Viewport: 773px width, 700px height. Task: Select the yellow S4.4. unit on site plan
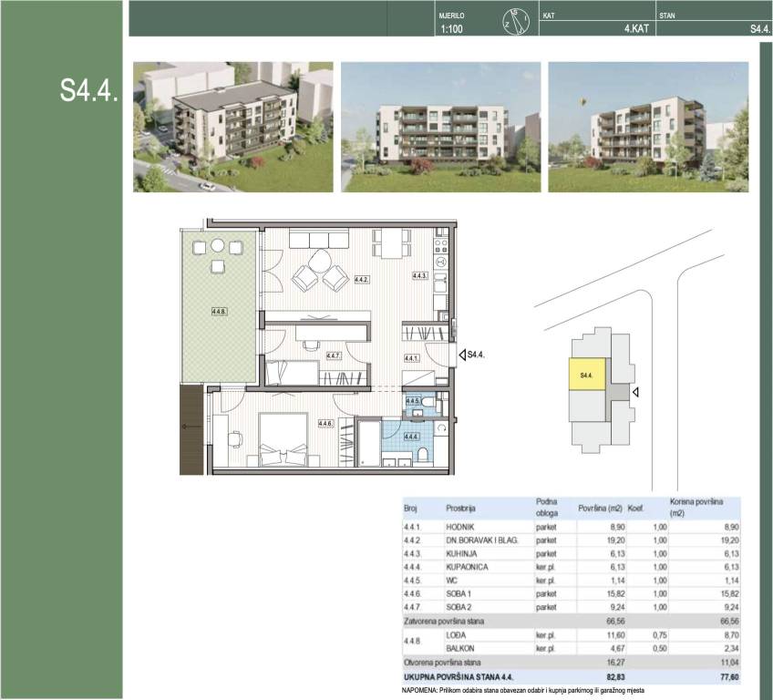click(x=586, y=375)
